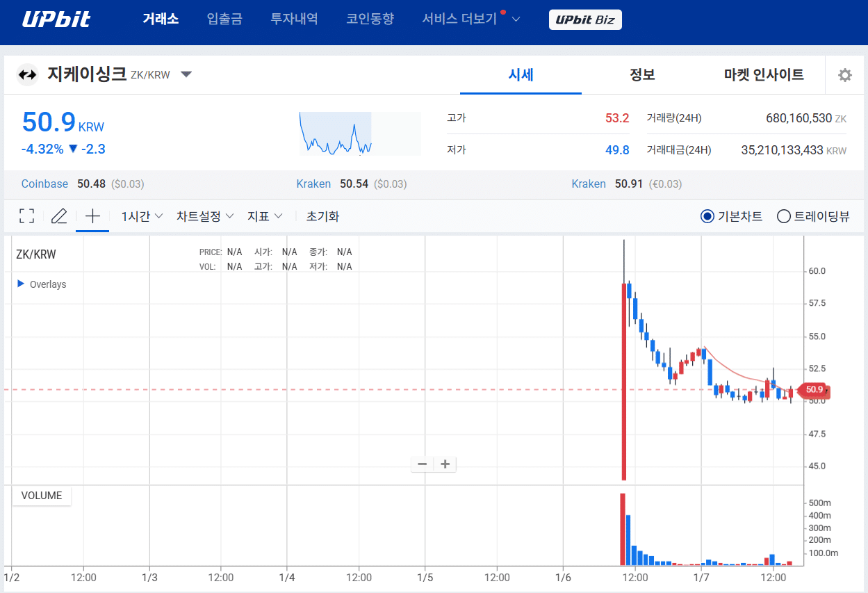Open the Coinbase price link

point(44,184)
